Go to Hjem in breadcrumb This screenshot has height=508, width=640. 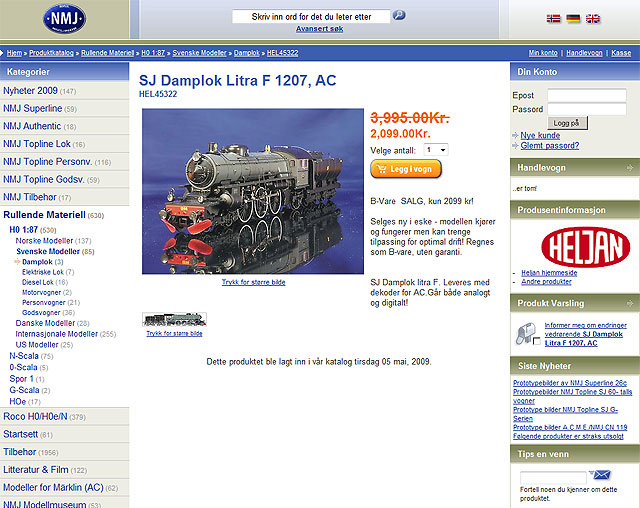pos(14,53)
